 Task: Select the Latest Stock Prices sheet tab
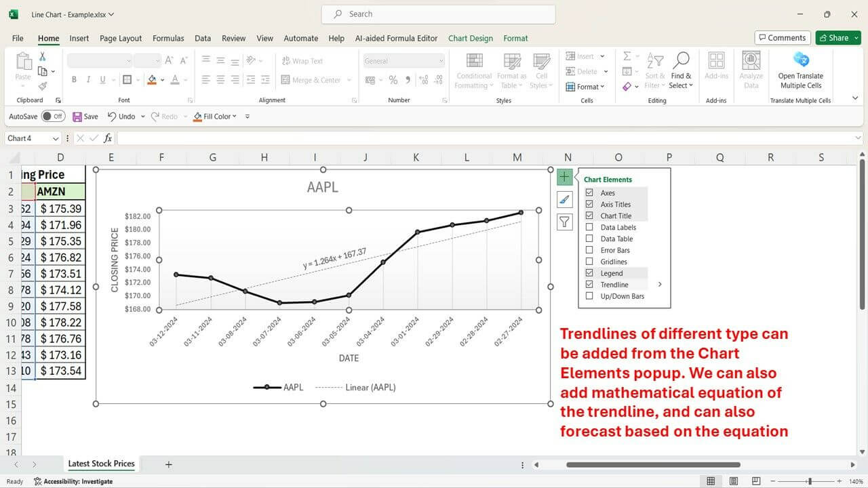click(x=101, y=464)
